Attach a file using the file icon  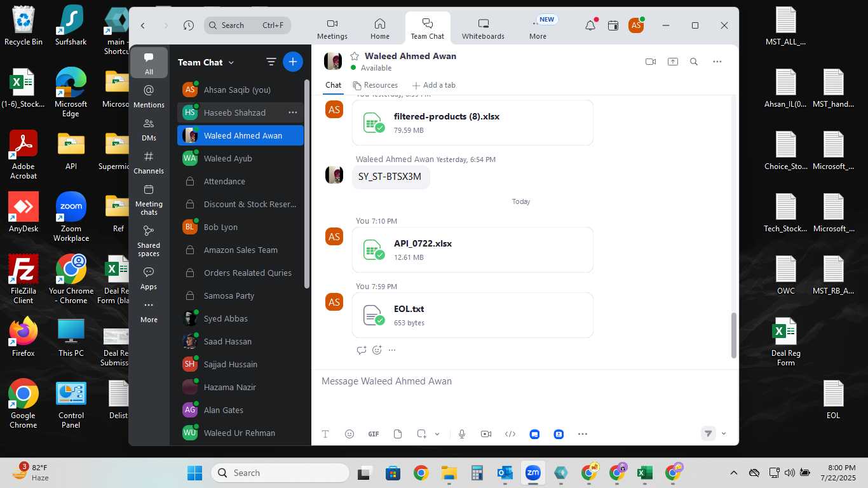coord(398,434)
